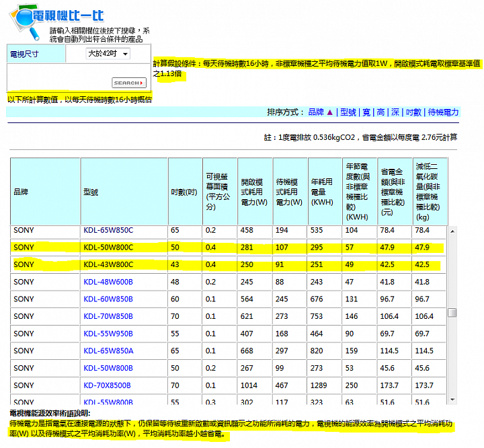Open KDL-65W850C model link

click(108, 230)
